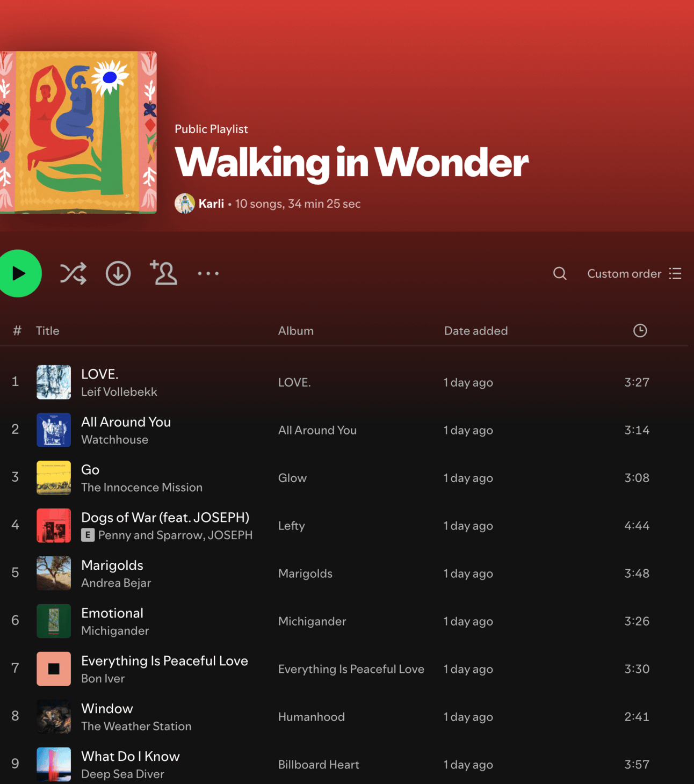Click Window track album cover thumbnail
694x784 pixels.
click(x=54, y=717)
